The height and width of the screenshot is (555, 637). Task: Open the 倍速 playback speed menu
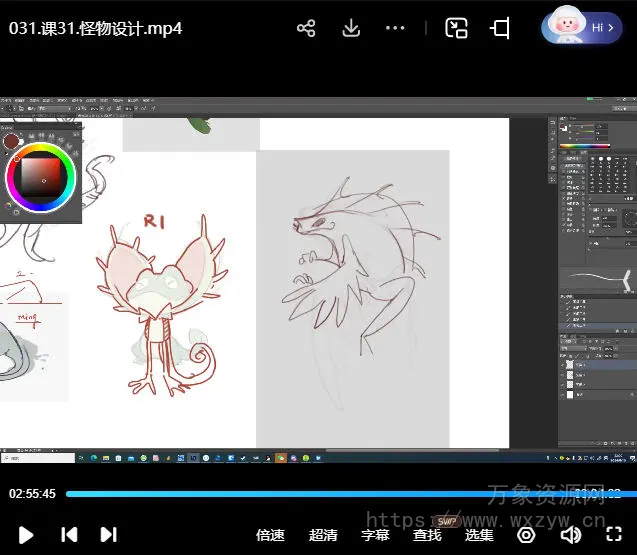point(270,535)
